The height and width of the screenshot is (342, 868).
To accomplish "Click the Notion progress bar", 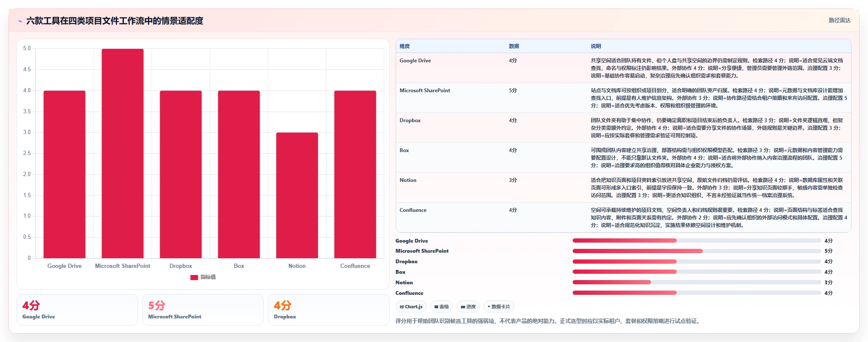I will tap(697, 282).
